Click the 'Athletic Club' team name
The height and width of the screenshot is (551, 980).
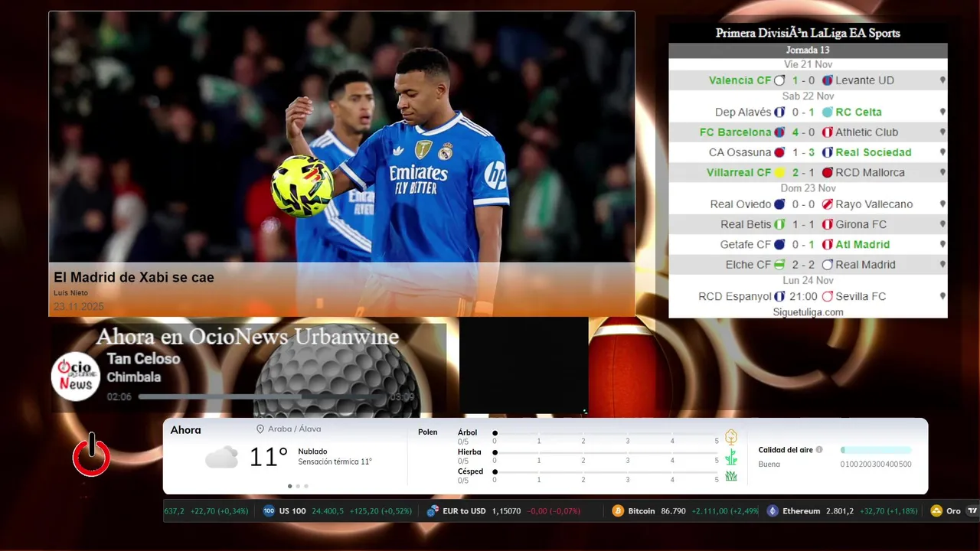(x=867, y=132)
